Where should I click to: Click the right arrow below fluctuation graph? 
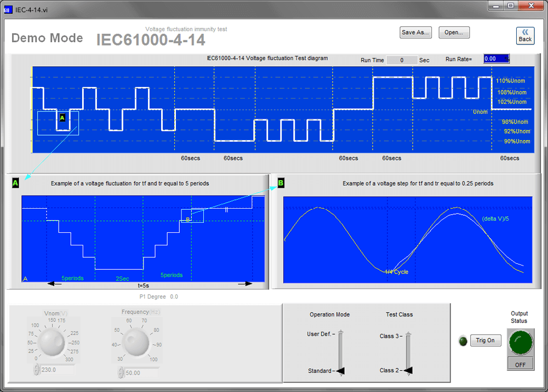(x=246, y=284)
